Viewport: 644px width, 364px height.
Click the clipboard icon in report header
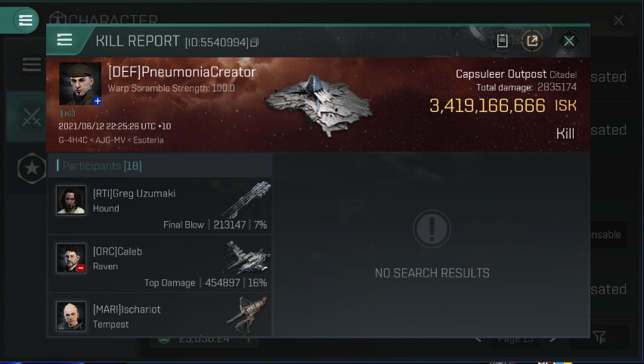[502, 41]
